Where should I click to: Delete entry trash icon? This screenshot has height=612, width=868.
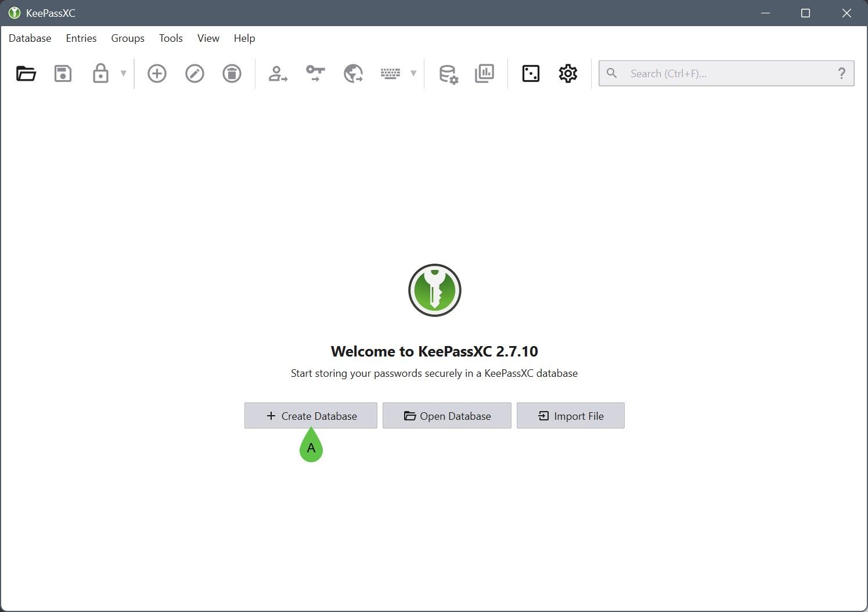point(232,74)
